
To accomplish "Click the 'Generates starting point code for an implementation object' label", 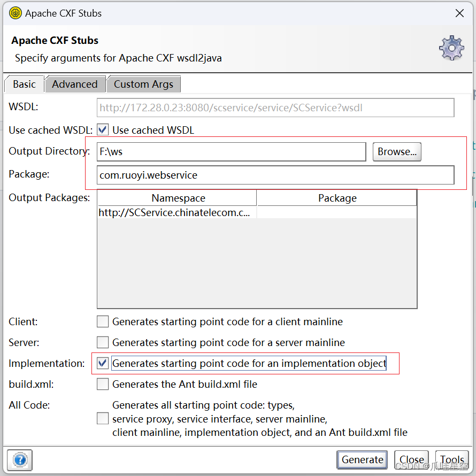I will click(x=249, y=363).
